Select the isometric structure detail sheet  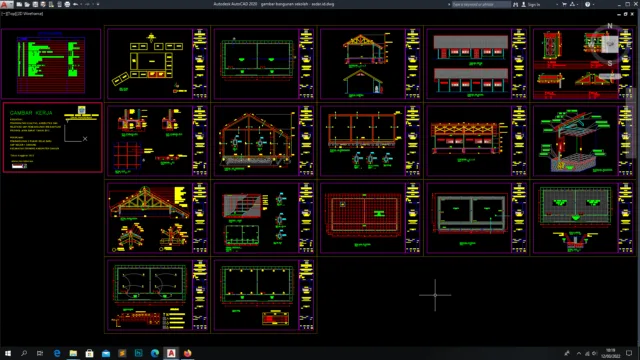coord(584,141)
